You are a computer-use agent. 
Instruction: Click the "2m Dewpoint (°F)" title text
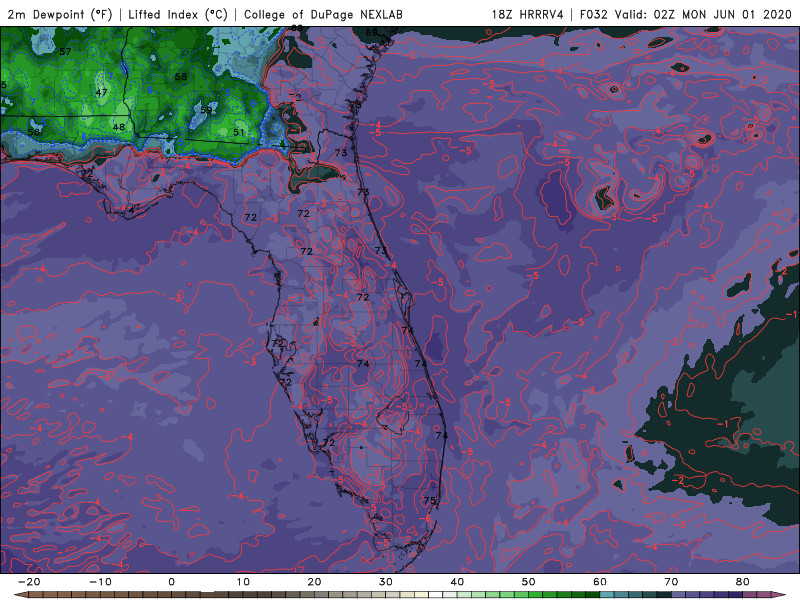pyautogui.click(x=60, y=14)
